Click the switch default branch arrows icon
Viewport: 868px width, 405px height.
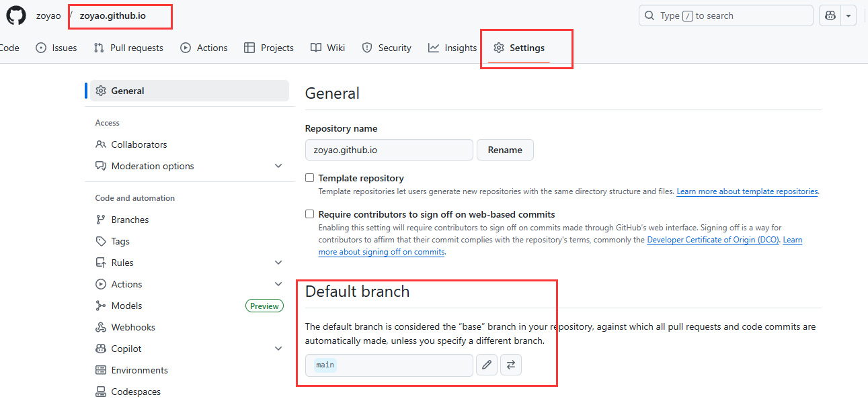[x=511, y=365]
